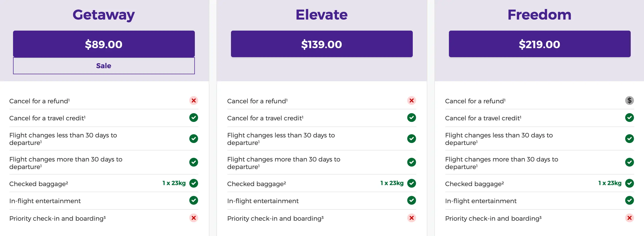Click the Getaway column heading
644x236 pixels.
click(104, 15)
